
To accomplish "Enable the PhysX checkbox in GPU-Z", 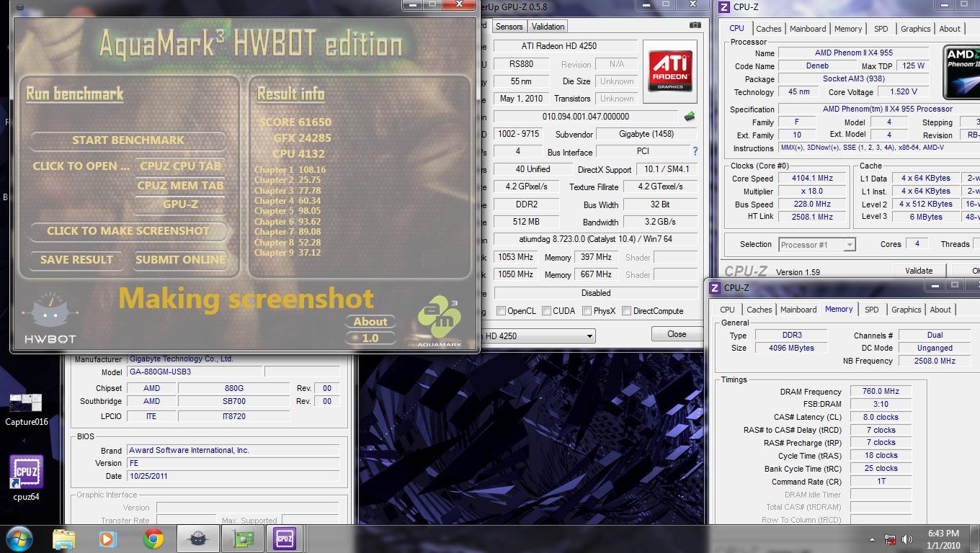I will [x=587, y=311].
